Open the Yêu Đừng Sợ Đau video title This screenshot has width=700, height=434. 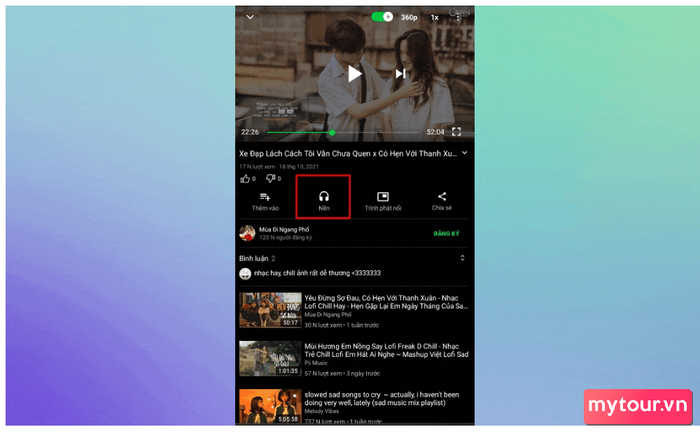tap(386, 302)
